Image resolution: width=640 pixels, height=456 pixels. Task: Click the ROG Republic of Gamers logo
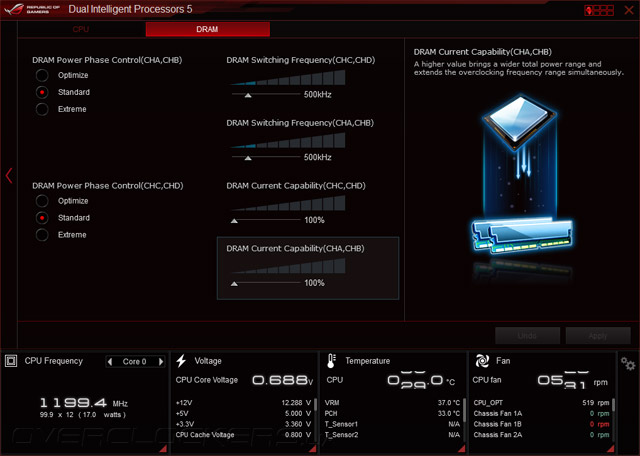pyautogui.click(x=32, y=9)
